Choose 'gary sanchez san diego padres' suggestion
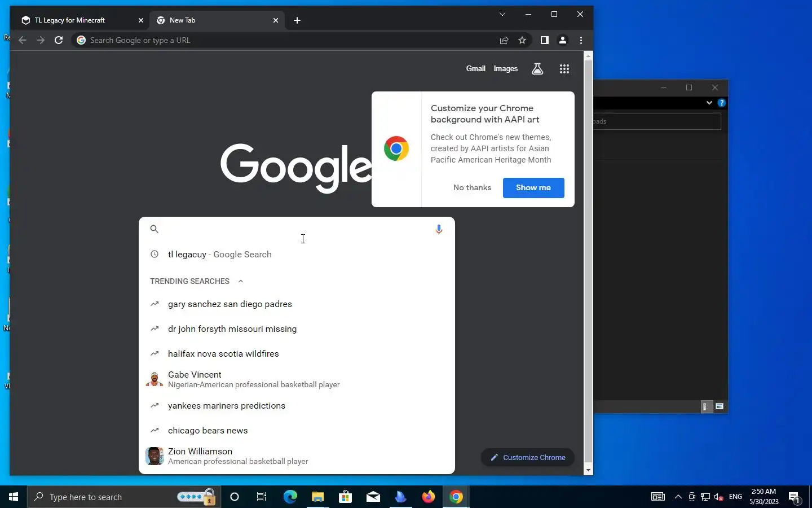Viewport: 812px width, 508px height. (297, 304)
